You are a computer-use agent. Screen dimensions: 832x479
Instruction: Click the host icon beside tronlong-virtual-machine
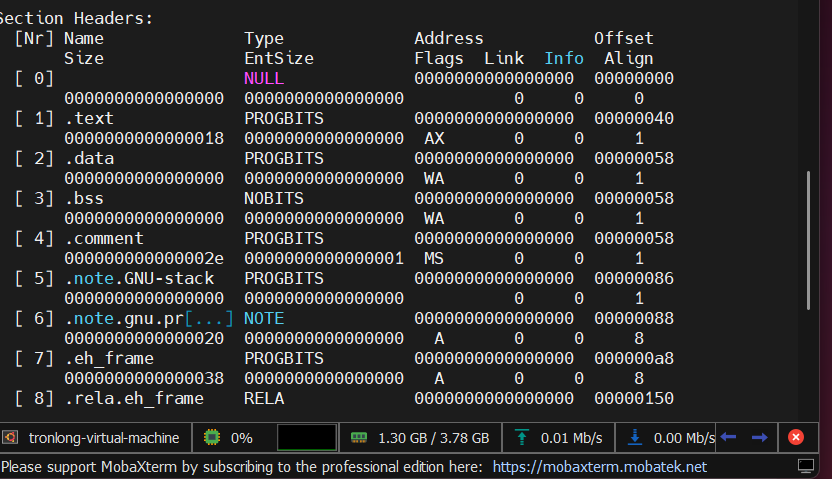[10, 438]
